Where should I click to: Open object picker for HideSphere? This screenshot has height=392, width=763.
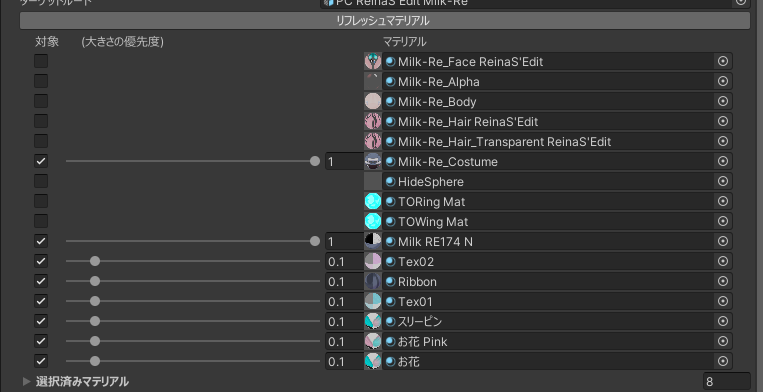723,181
